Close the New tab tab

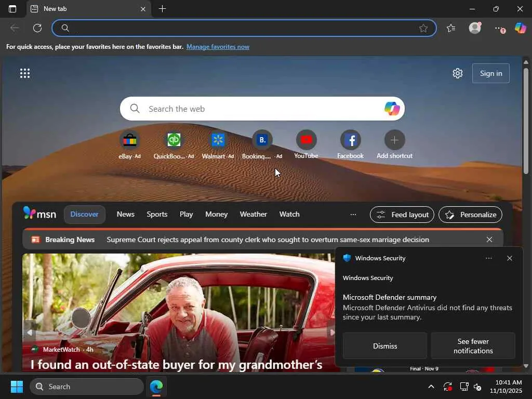pyautogui.click(x=143, y=9)
